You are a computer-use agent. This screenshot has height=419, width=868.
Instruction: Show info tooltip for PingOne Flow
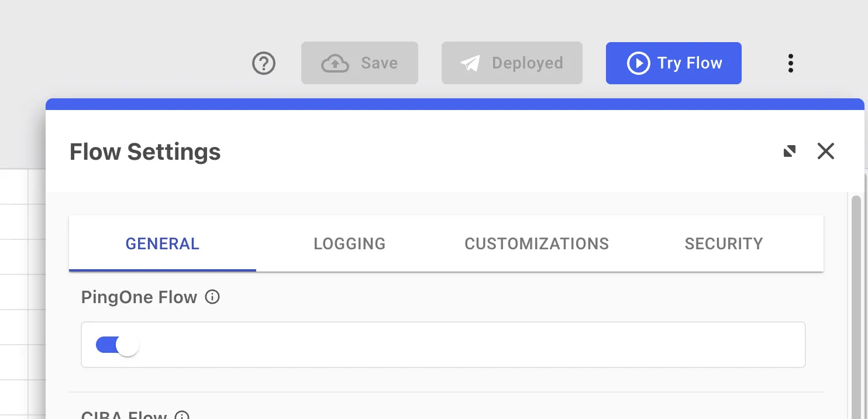(212, 297)
